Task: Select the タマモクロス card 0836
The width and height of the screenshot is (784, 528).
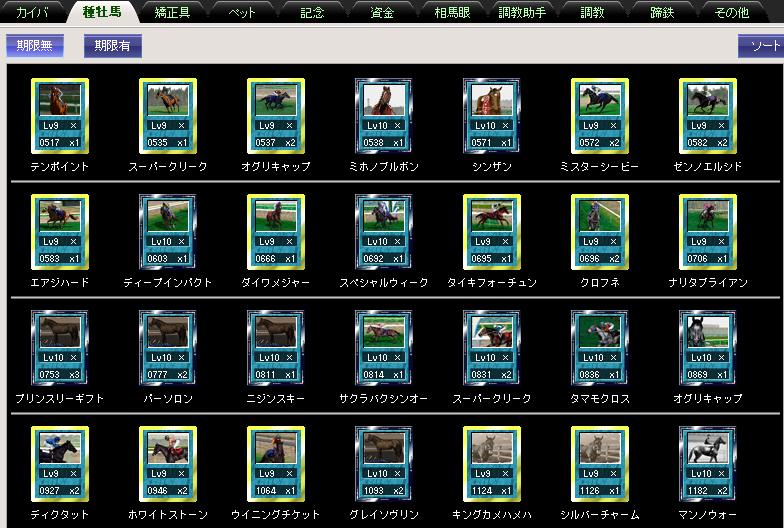Action: click(600, 348)
